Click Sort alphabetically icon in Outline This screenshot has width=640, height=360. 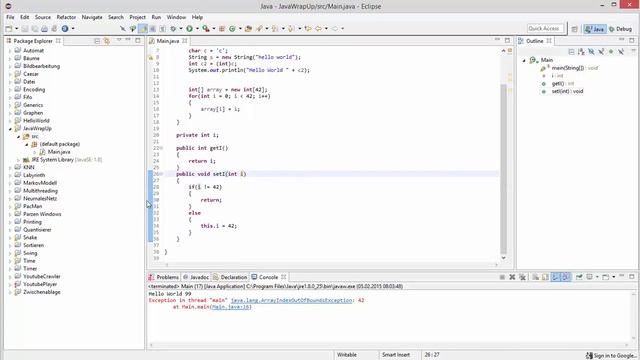click(581, 51)
